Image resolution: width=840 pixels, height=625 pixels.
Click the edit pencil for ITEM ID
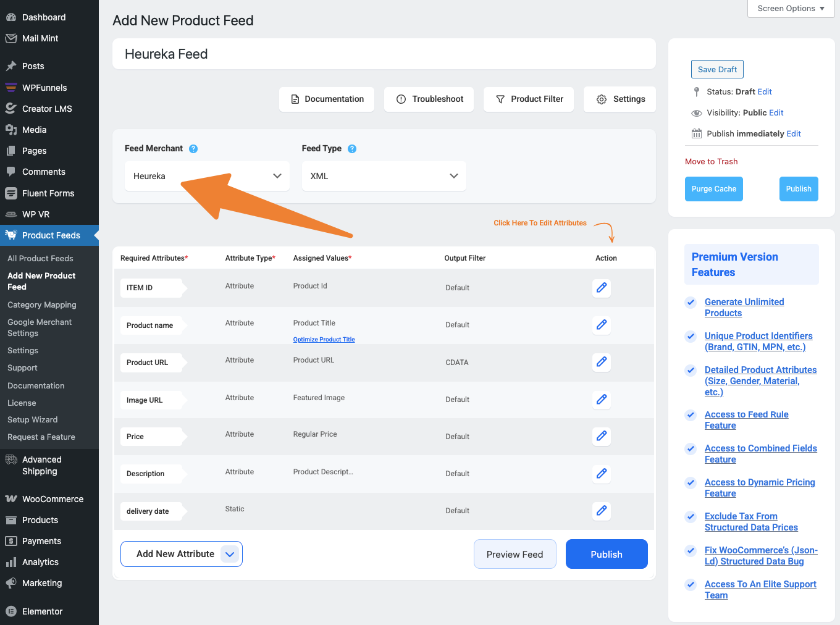tap(601, 288)
